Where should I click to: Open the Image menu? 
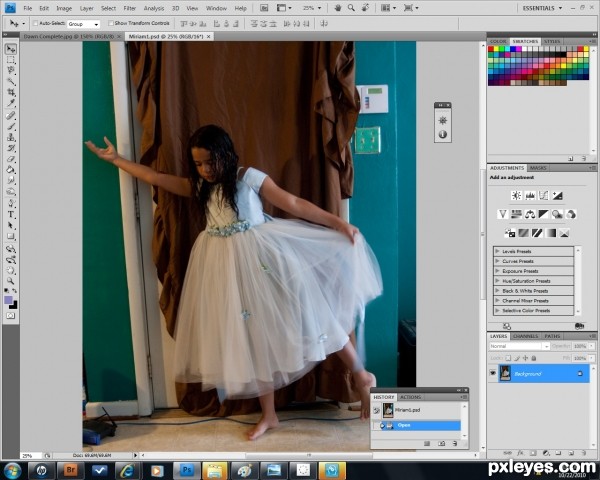pyautogui.click(x=64, y=8)
